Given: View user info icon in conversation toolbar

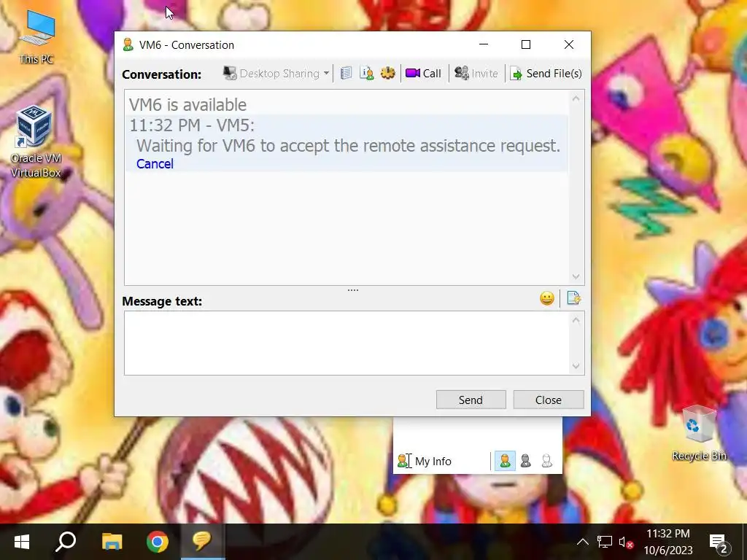Looking at the screenshot, I should 366,74.
